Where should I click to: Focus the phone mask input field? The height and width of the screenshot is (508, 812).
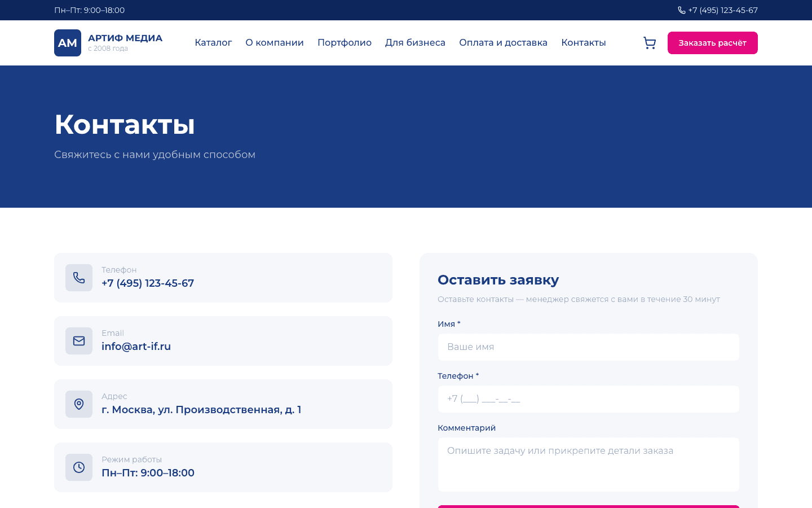coord(589,399)
